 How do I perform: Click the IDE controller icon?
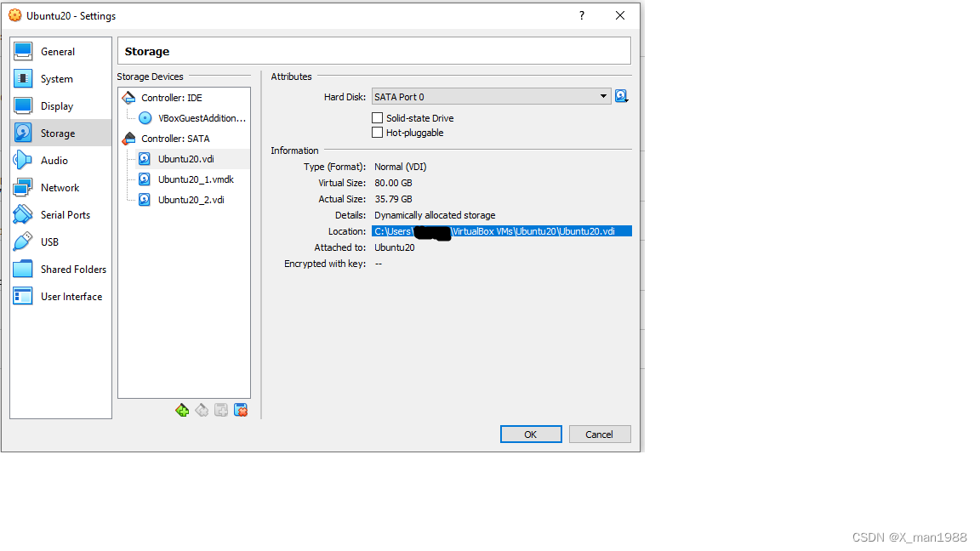[128, 98]
